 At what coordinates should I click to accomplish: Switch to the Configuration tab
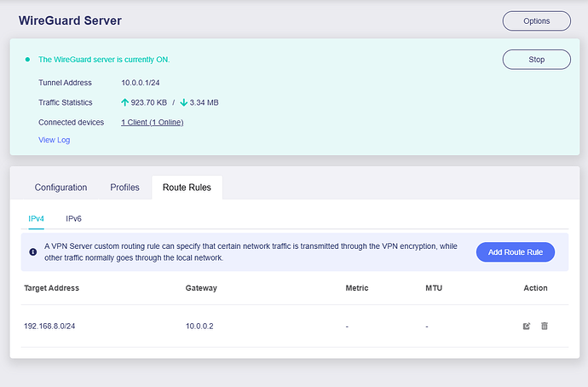61,188
